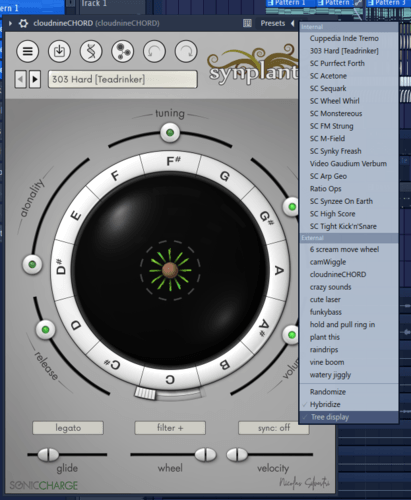This screenshot has width=411, height=500.
Task: Click the previous preset arrow next to Presets
Action: [x=292, y=23]
